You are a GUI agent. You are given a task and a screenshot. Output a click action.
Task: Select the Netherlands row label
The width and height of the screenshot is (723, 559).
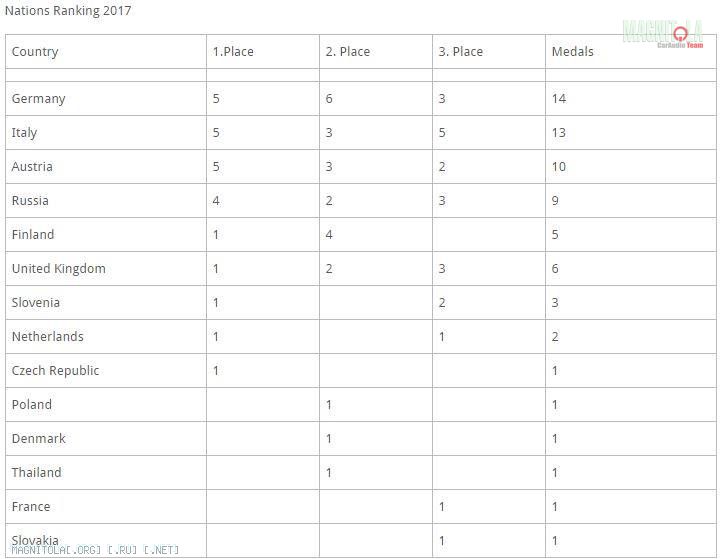click(x=48, y=337)
